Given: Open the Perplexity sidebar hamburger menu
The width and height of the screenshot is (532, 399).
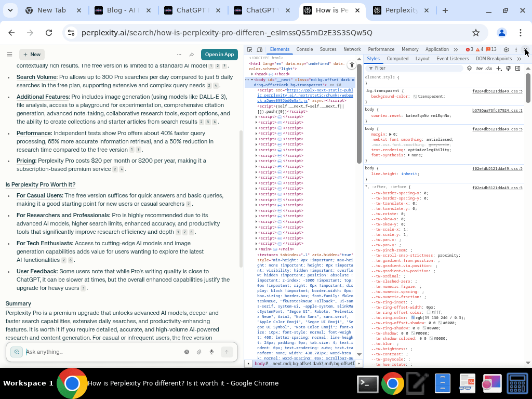Looking at the screenshot, I should 9,54.
